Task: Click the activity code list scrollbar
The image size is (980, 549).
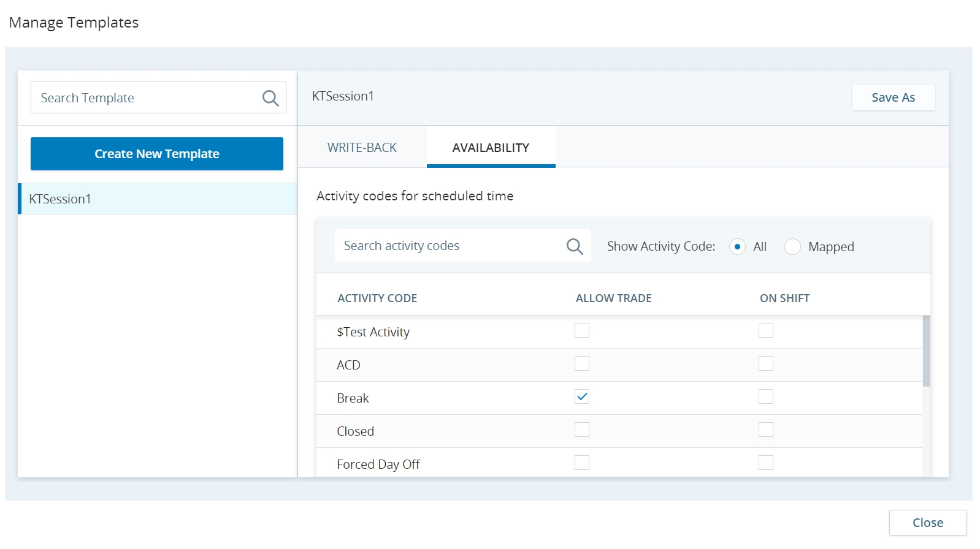Action: point(926,351)
